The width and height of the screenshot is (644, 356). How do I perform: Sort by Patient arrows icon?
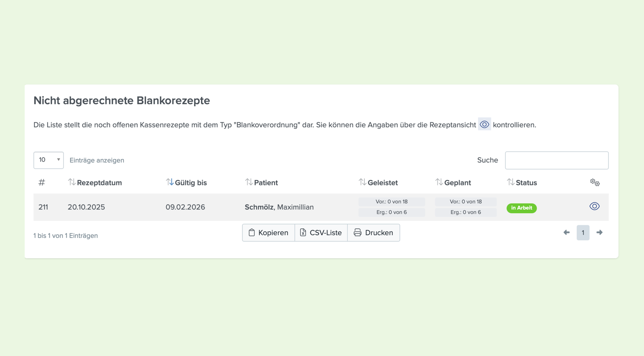tap(249, 182)
